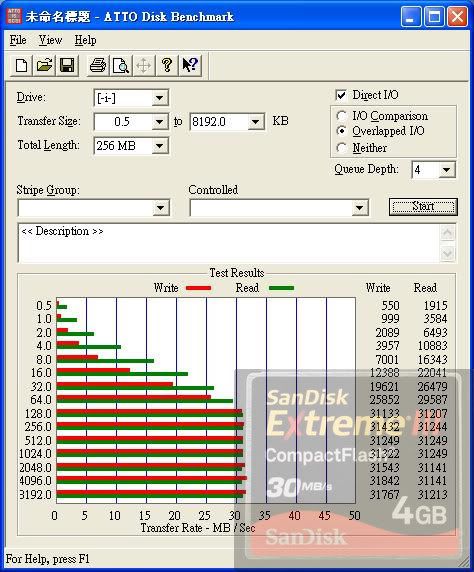
Task: Click the Read value 1915
Action: (435, 305)
